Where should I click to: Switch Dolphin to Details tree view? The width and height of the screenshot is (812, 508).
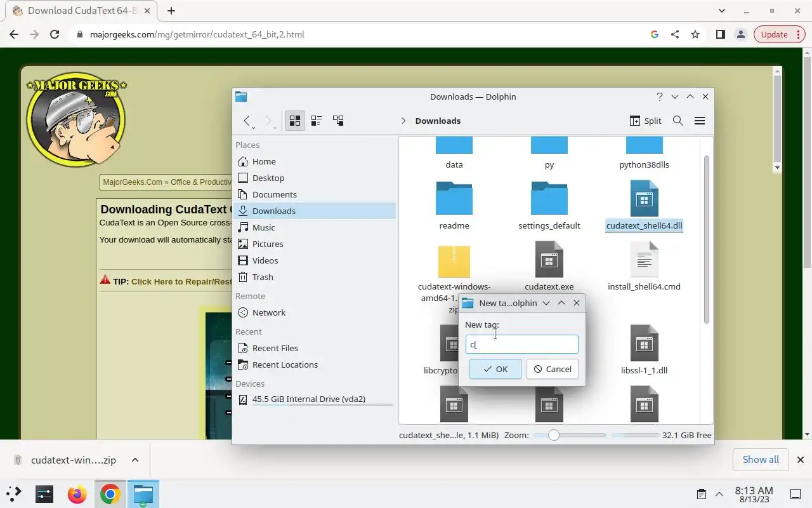pyautogui.click(x=338, y=121)
